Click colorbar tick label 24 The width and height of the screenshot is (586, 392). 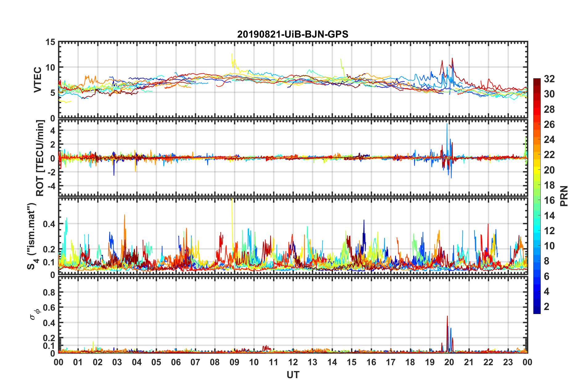pos(549,140)
